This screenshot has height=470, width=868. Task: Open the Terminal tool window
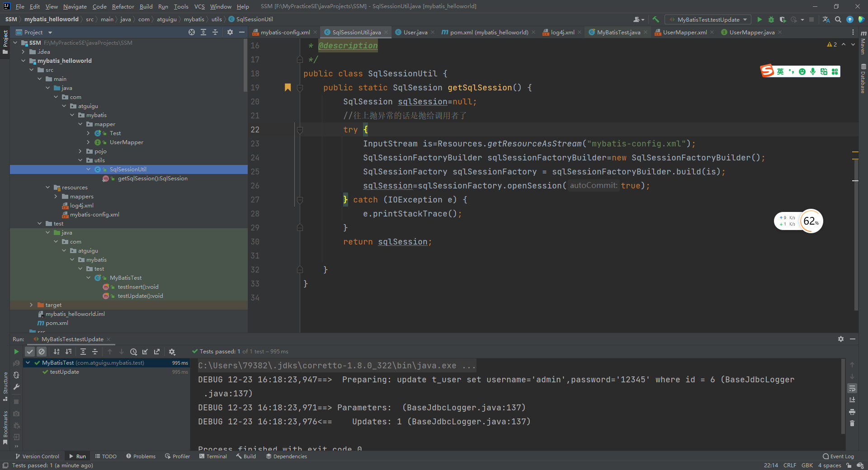pos(213,456)
